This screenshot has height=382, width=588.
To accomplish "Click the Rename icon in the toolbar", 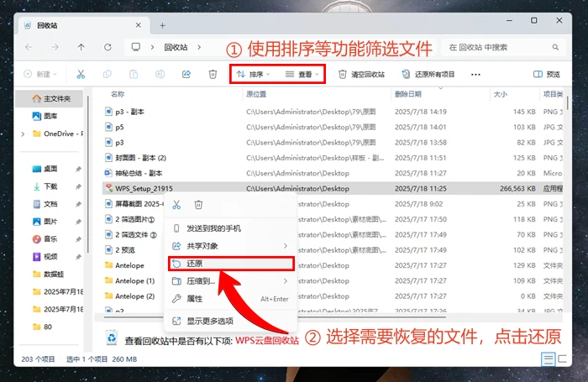I will pos(160,74).
